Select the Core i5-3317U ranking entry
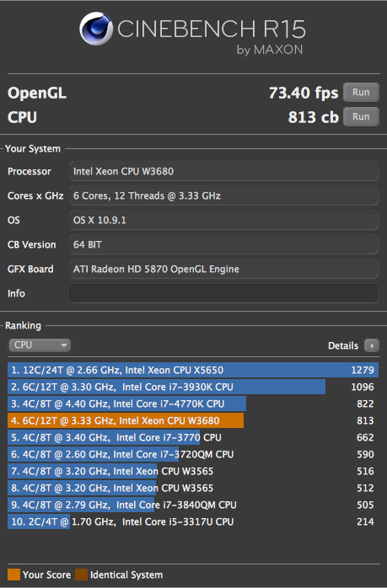Viewport: 387px width, 588px height. [x=193, y=522]
